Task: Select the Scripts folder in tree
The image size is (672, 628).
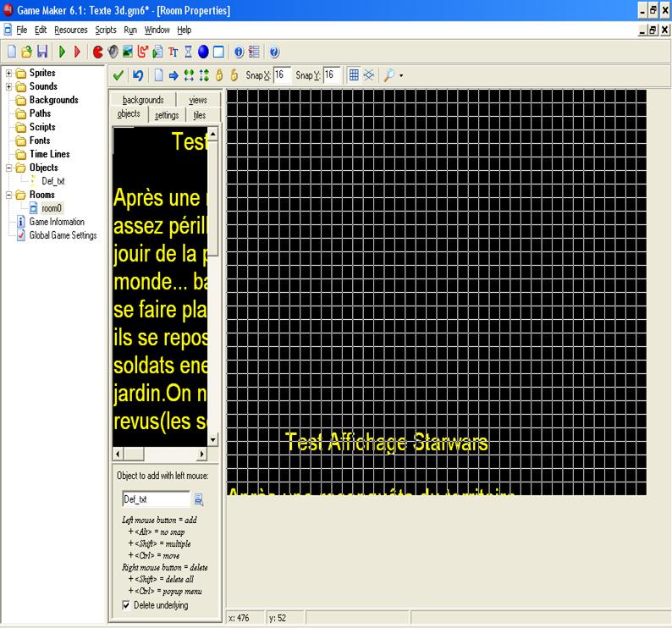Action: coord(42,127)
